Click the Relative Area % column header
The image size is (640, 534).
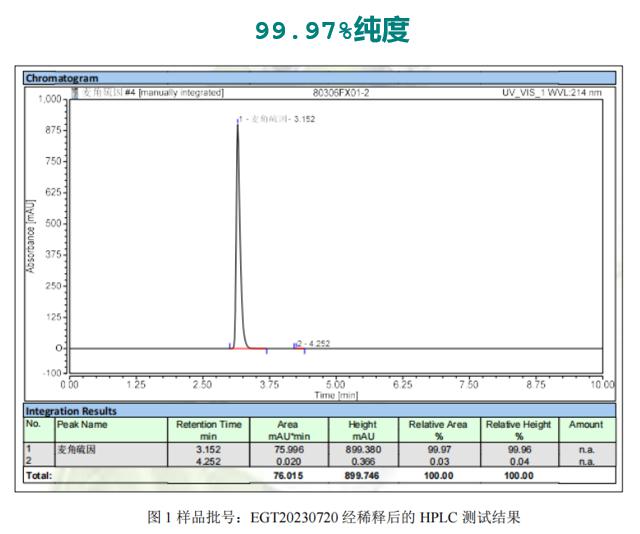click(x=438, y=430)
